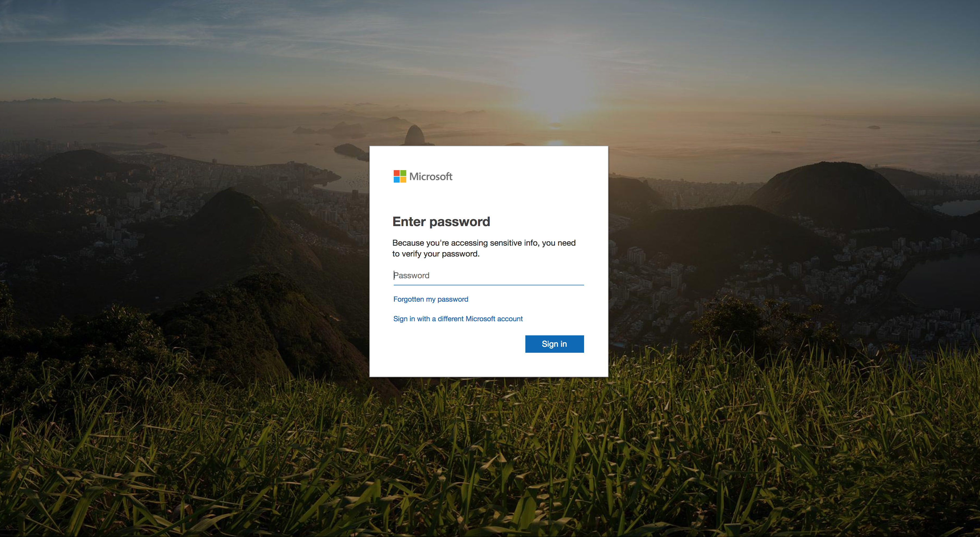Click the blue Sign in button
The height and width of the screenshot is (537, 980).
click(x=554, y=344)
